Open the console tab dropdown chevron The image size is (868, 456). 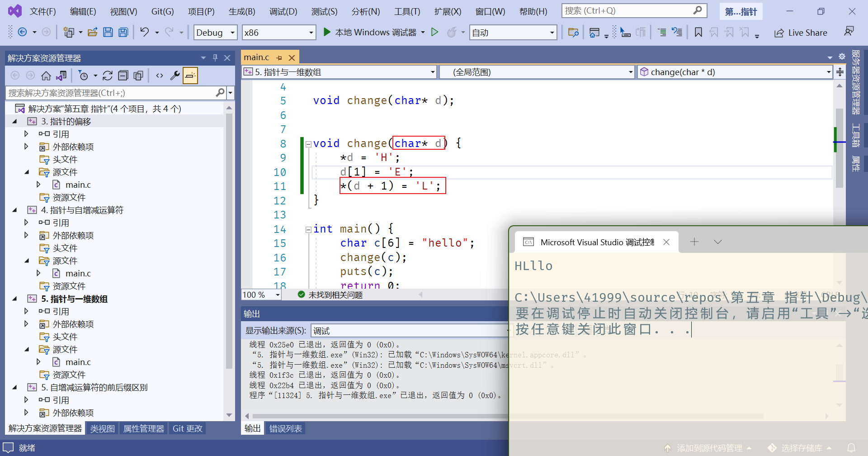pyautogui.click(x=718, y=242)
